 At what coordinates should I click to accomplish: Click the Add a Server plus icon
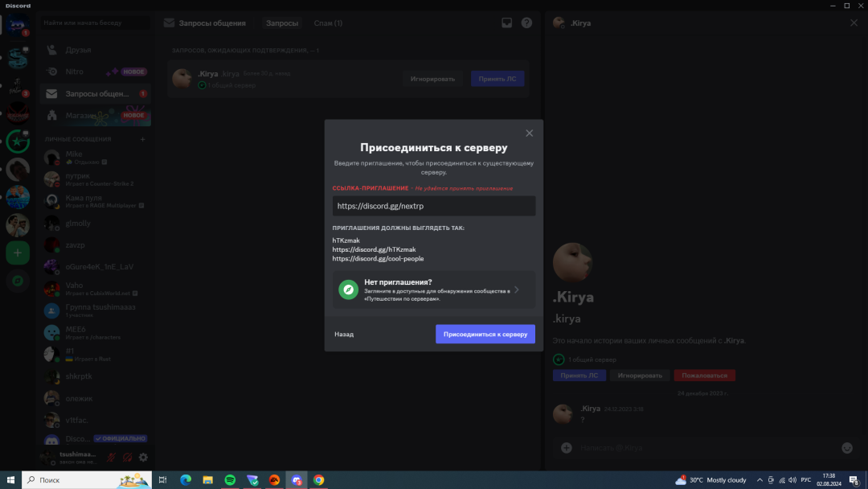click(18, 253)
